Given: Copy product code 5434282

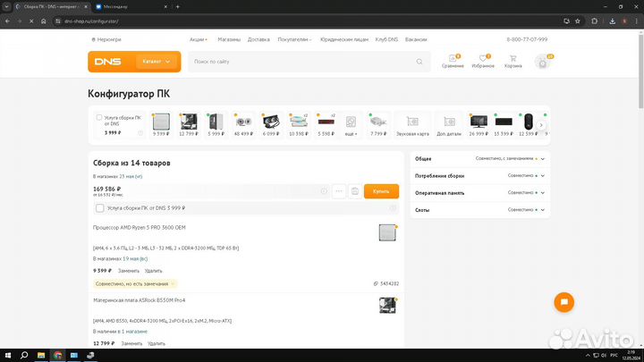Looking at the screenshot, I should tap(386, 283).
